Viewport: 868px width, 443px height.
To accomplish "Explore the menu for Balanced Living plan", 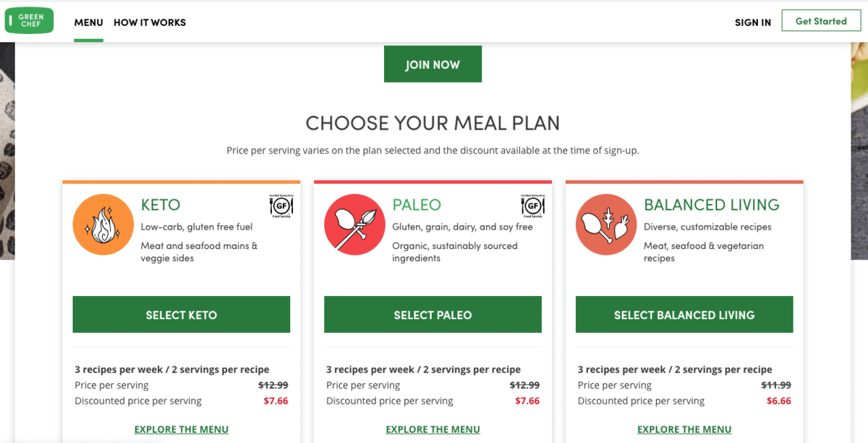I will [x=684, y=429].
